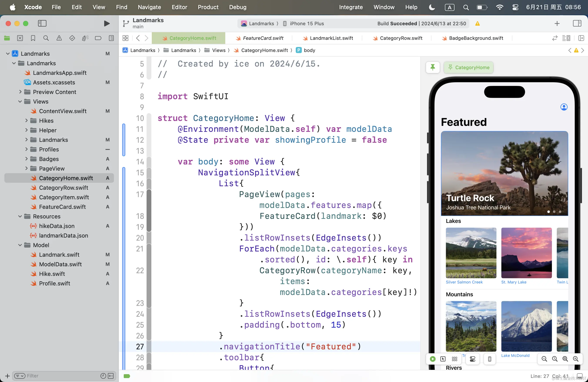
Task: Click the CategoryHome preview button
Action: pyautogui.click(x=468, y=67)
